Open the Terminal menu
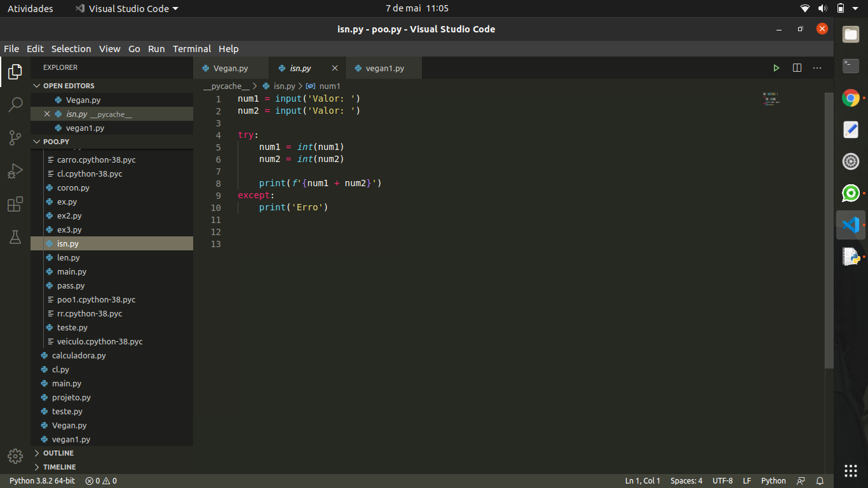 [x=191, y=48]
